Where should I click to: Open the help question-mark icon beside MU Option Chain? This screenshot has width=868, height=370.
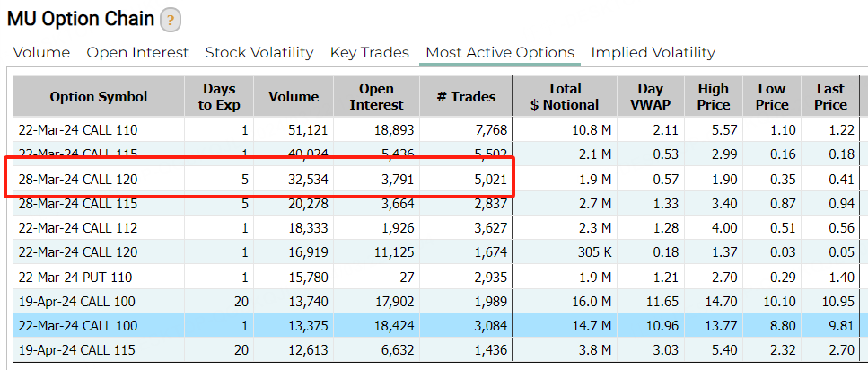click(171, 21)
